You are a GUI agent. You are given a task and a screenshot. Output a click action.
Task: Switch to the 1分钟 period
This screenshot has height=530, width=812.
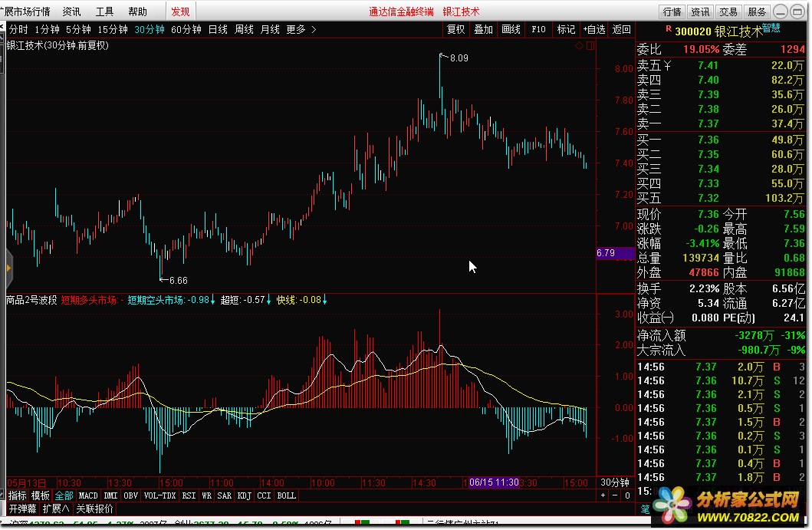pyautogui.click(x=47, y=30)
